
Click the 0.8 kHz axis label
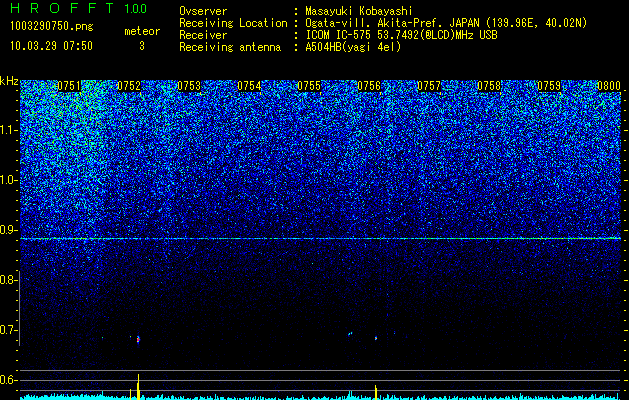[9, 280]
